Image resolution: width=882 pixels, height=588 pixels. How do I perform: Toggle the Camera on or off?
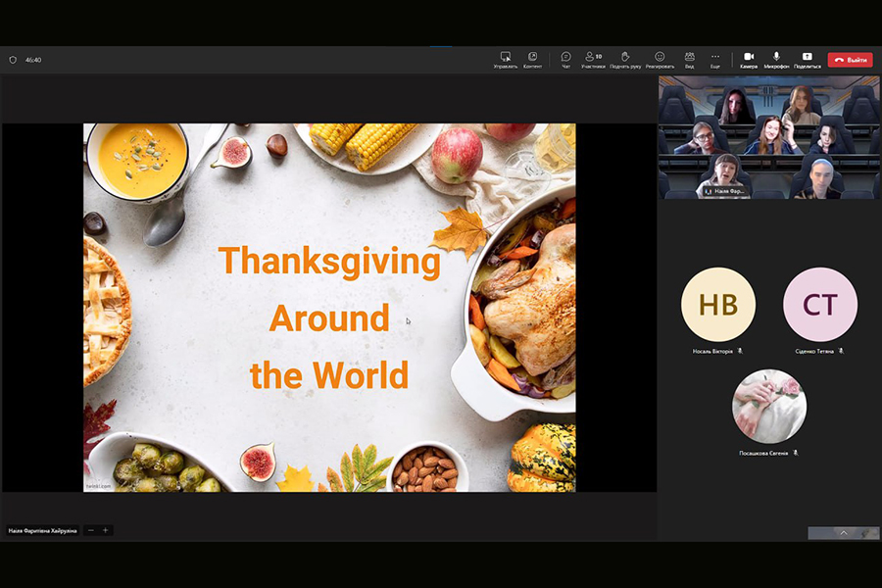(749, 59)
